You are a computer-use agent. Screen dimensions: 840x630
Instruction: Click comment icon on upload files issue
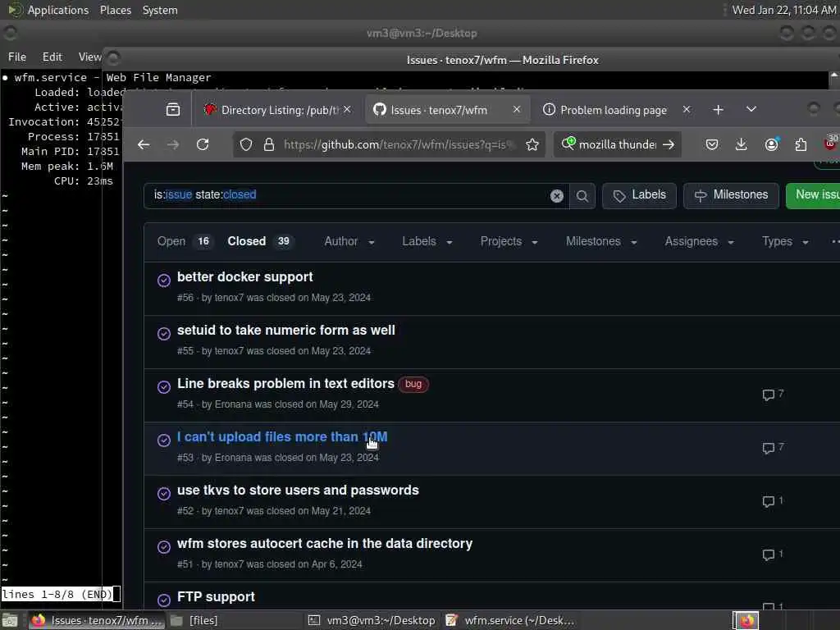tap(768, 448)
